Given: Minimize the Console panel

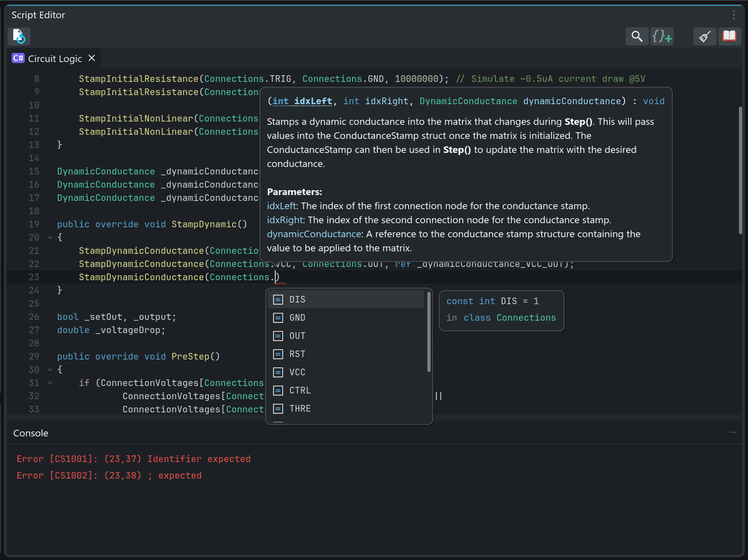Looking at the screenshot, I should pyautogui.click(x=733, y=433).
